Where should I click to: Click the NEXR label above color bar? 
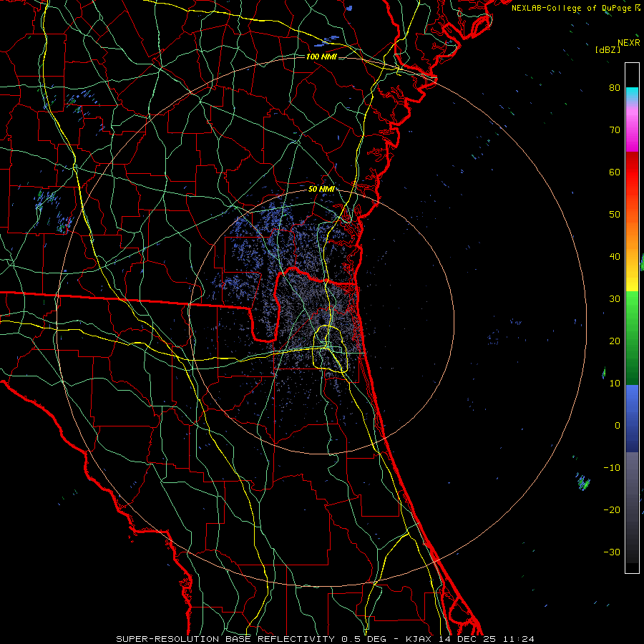[628, 43]
